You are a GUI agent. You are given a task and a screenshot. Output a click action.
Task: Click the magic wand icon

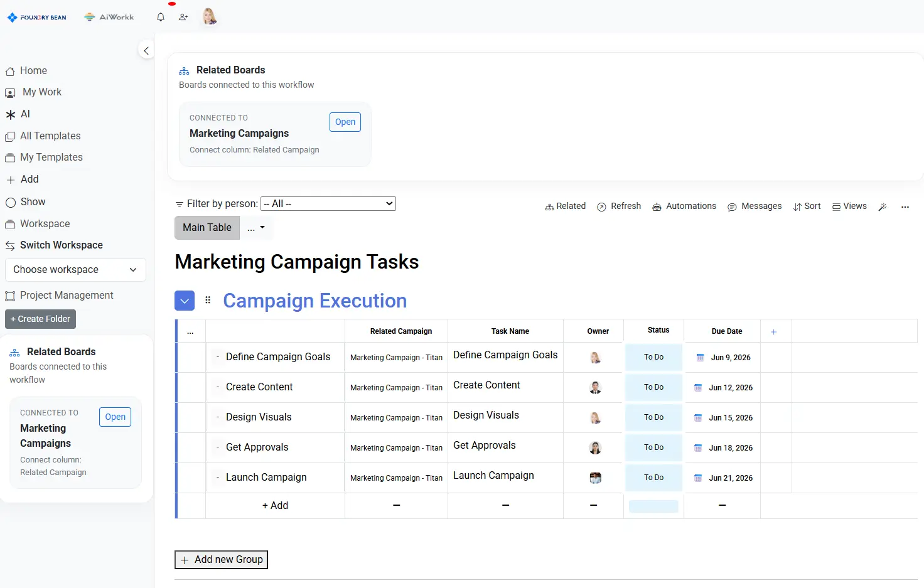(883, 206)
